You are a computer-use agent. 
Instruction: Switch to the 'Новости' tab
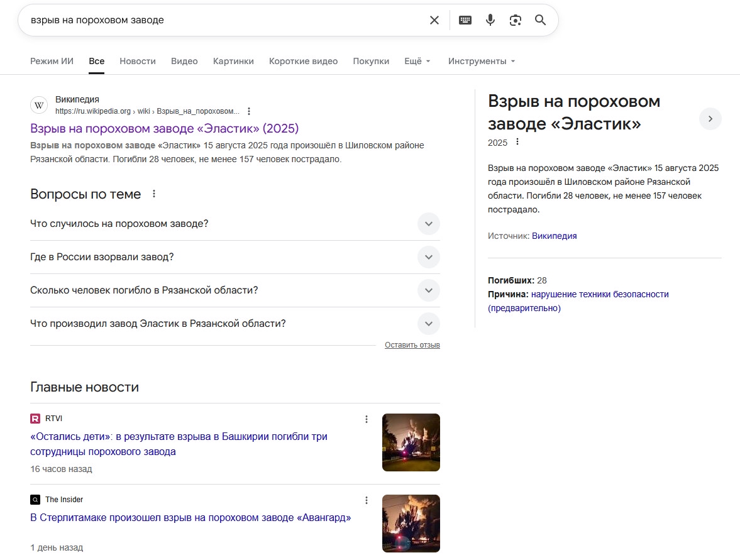pos(138,62)
